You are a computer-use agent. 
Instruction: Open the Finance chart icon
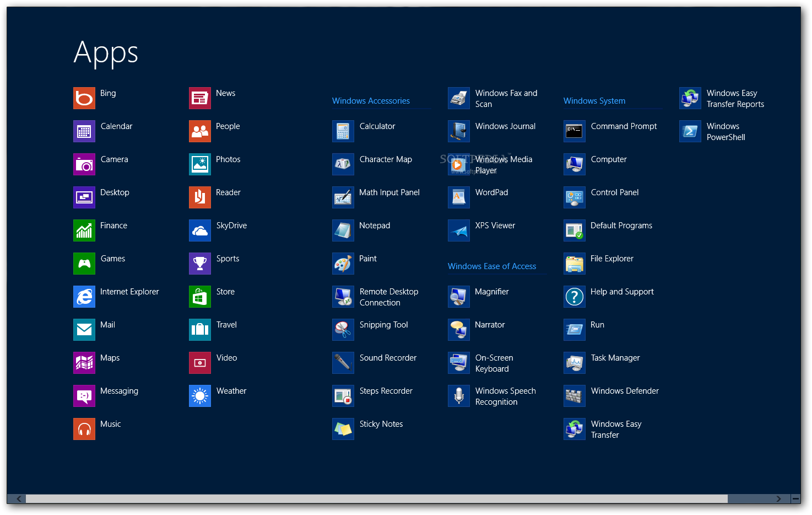[x=84, y=230]
